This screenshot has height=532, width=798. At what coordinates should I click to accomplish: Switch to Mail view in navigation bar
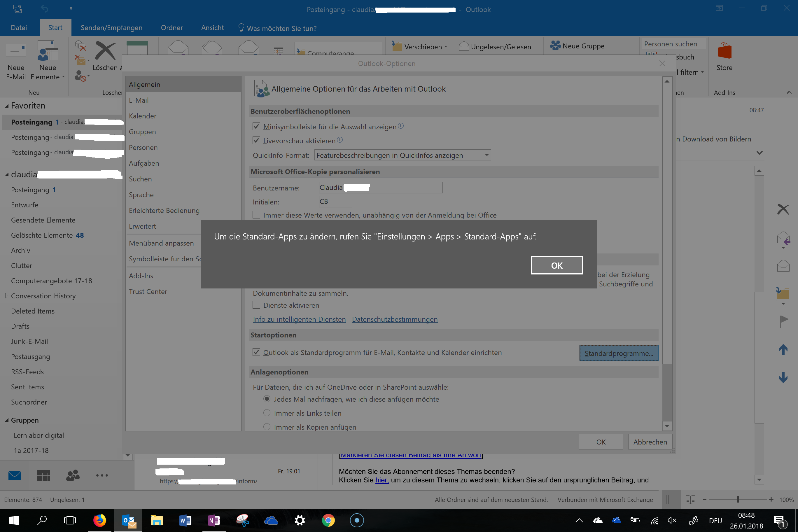pos(15,475)
